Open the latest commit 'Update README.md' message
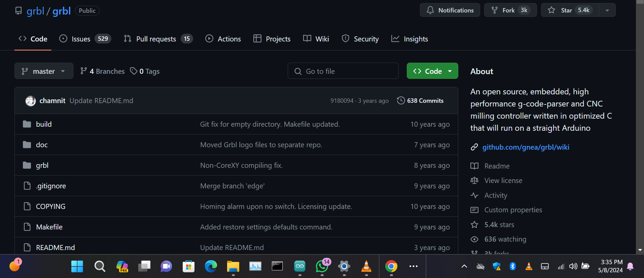644x278 pixels. (x=101, y=101)
